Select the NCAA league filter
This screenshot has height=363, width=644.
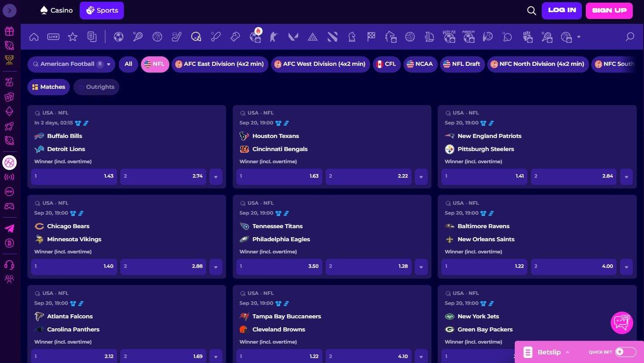(x=420, y=64)
